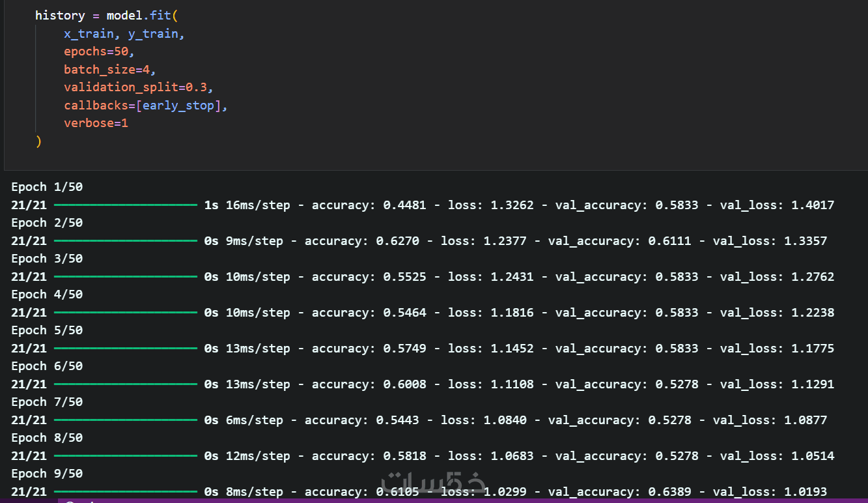Click the validation_split=0.3 parameter line

click(x=138, y=87)
